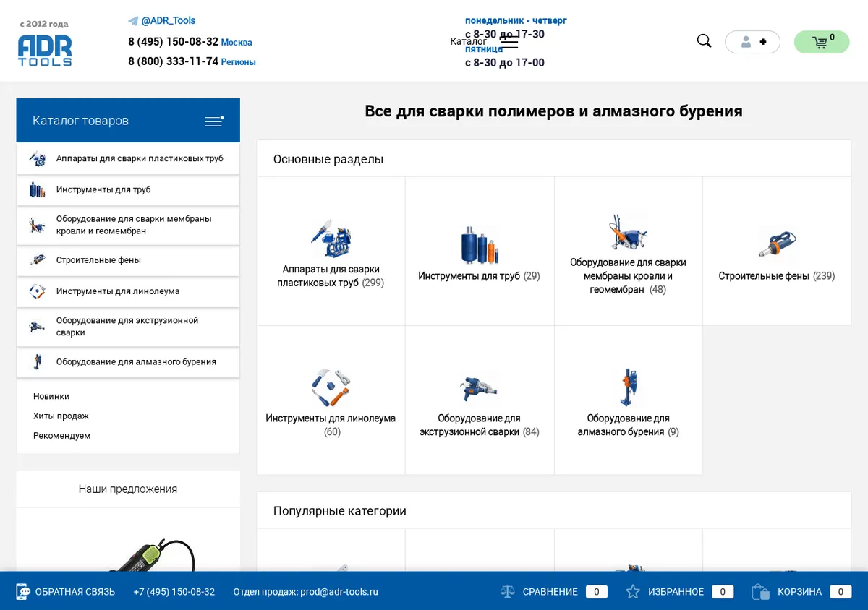Open Инструменты для труб category tile
Screen dimensions: 868x610
pyautogui.click(x=480, y=252)
